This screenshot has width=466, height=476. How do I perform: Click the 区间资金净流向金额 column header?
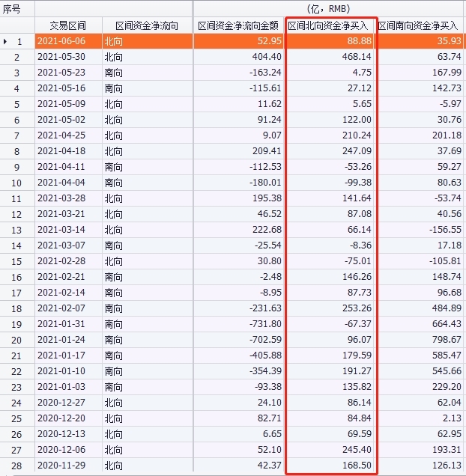pos(239,25)
